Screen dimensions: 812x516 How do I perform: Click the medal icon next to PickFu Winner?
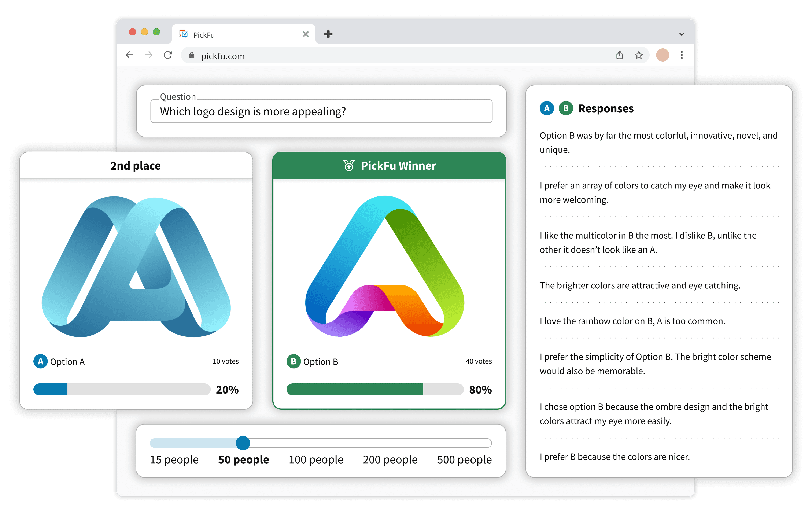349,165
